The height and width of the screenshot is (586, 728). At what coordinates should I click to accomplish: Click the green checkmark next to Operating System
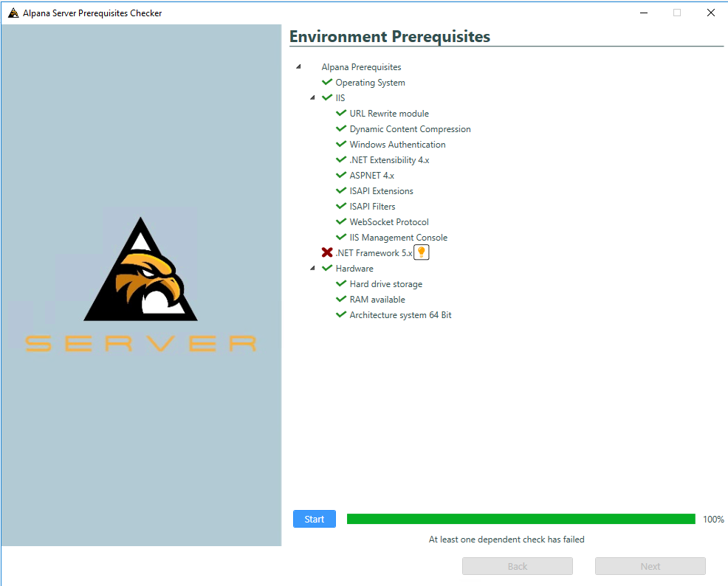327,82
